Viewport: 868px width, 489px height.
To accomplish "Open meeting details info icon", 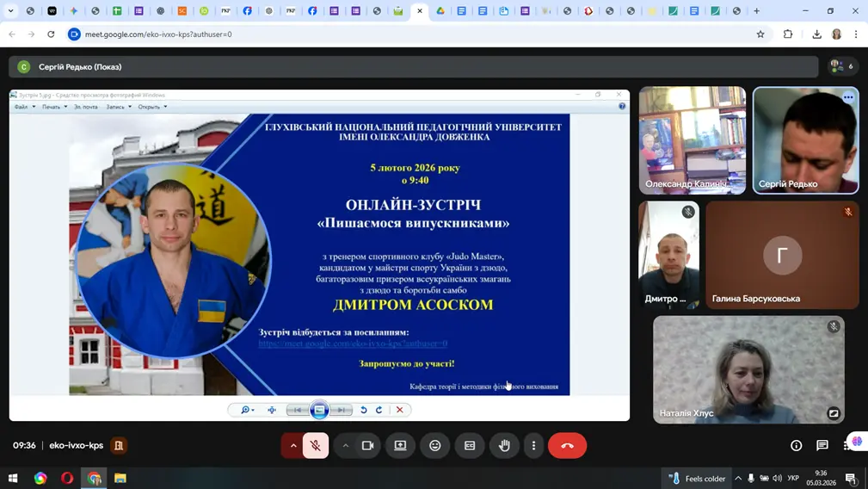I will 797,445.
